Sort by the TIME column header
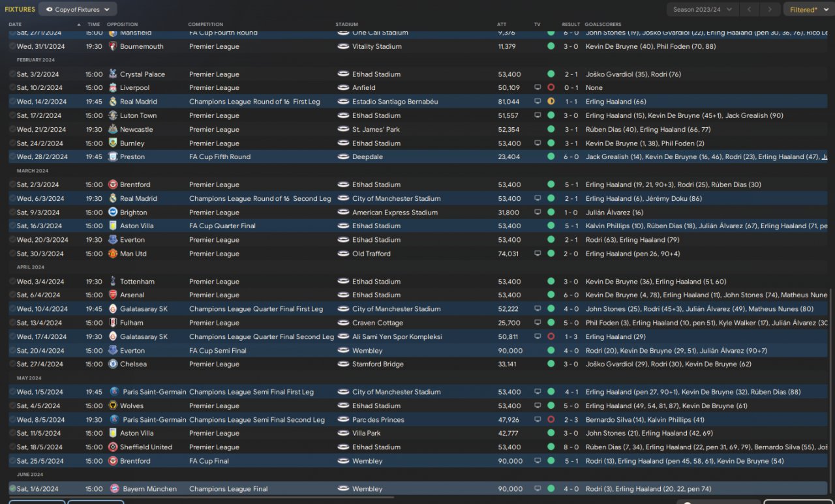 94,25
